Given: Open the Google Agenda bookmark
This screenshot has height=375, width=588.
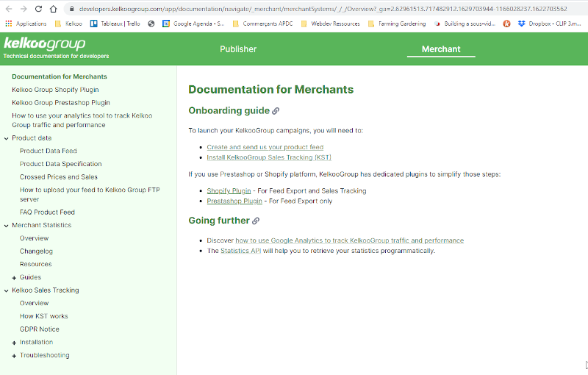Looking at the screenshot, I should pos(193,24).
